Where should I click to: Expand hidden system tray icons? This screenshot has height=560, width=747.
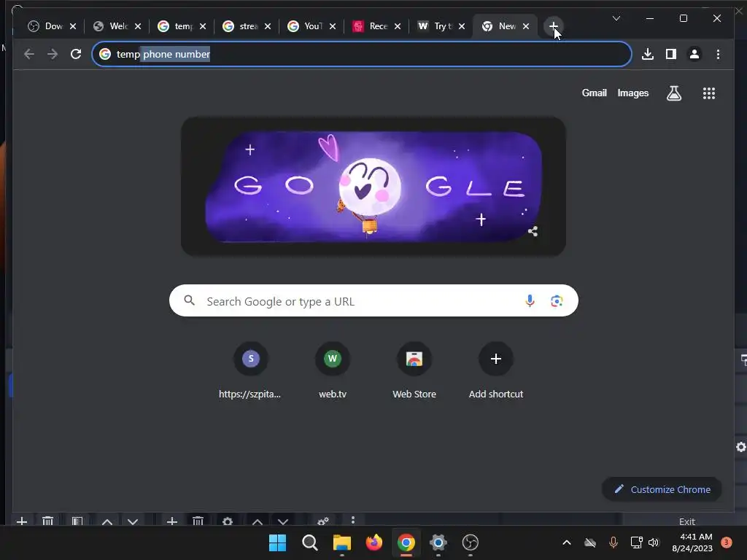566,542
